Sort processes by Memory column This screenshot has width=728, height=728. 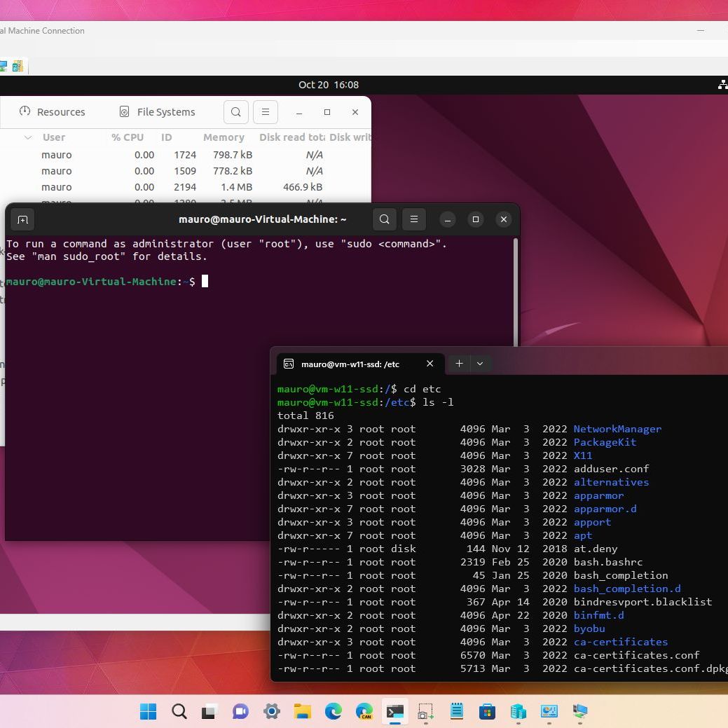[224, 137]
